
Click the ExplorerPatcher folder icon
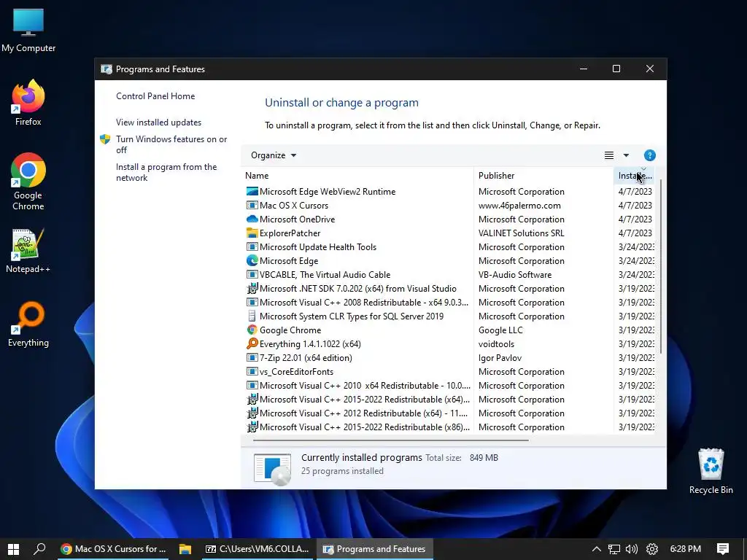pyautogui.click(x=252, y=233)
